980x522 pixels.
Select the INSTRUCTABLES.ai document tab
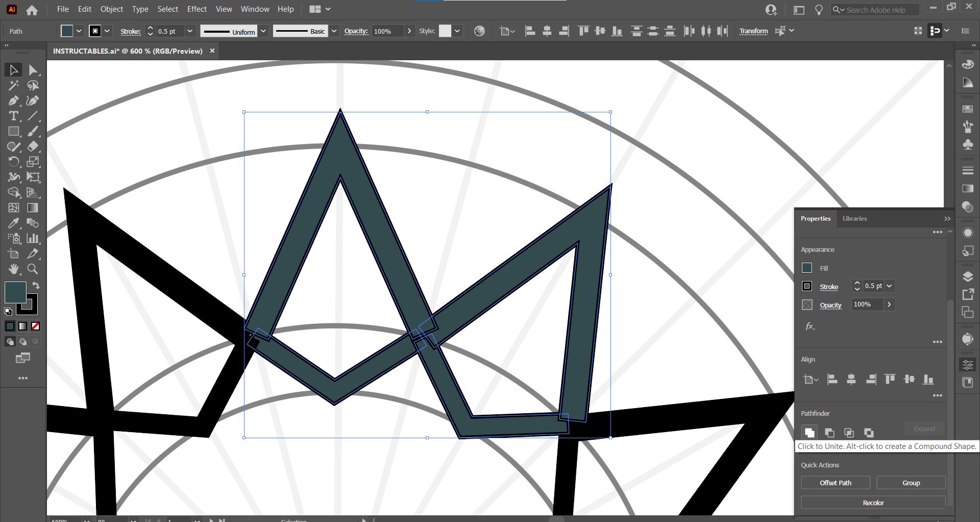(128, 51)
